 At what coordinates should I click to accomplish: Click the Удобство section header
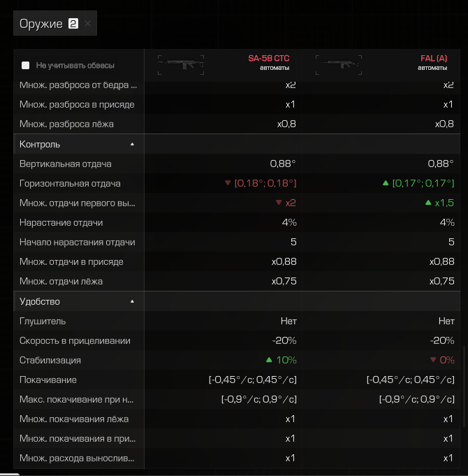(x=79, y=301)
